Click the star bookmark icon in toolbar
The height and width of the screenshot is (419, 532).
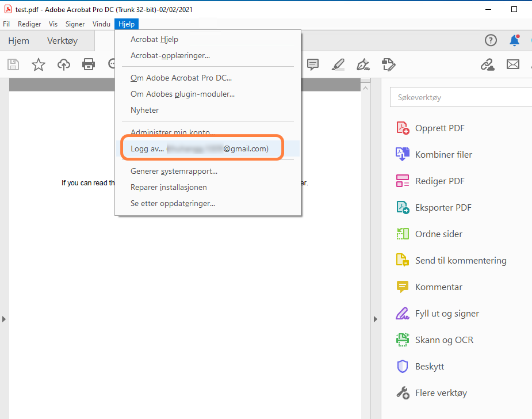pos(39,64)
